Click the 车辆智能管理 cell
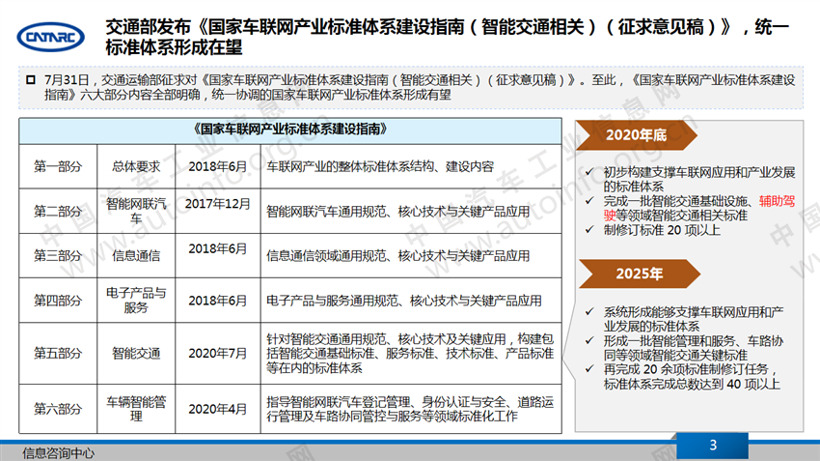Viewport: 820px width, 461px height. coord(136,409)
